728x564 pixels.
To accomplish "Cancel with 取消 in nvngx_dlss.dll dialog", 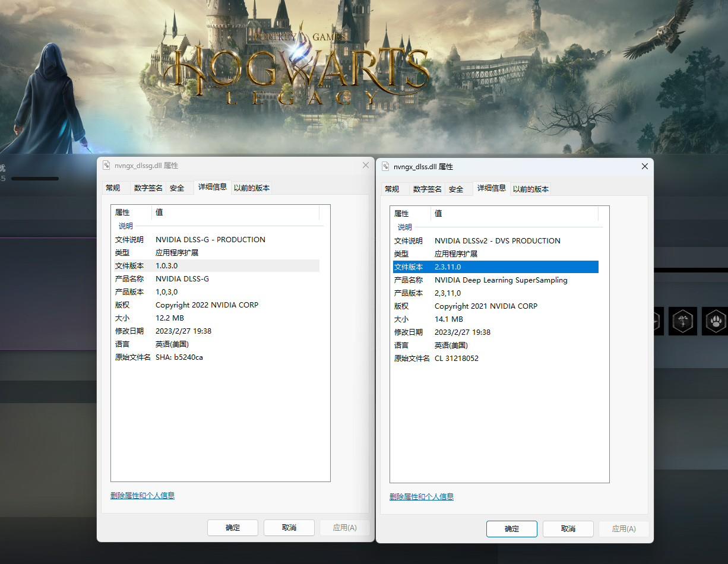I will pyautogui.click(x=568, y=528).
